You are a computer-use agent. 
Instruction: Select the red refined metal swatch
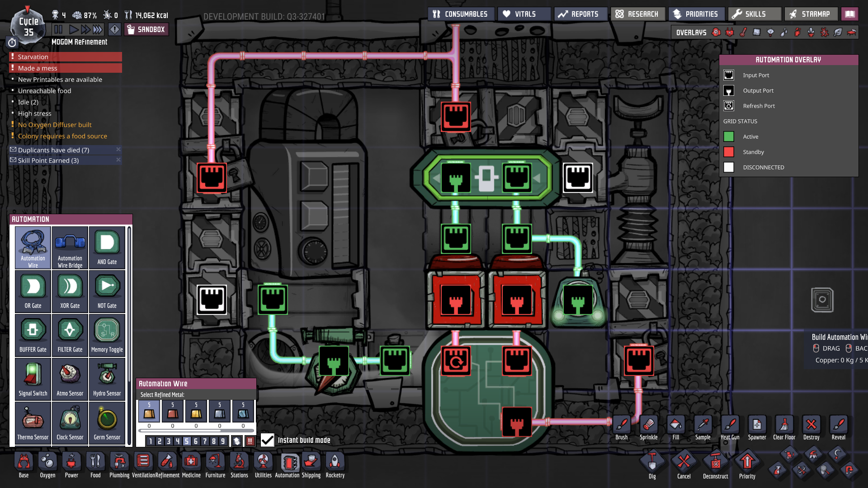pos(173,412)
